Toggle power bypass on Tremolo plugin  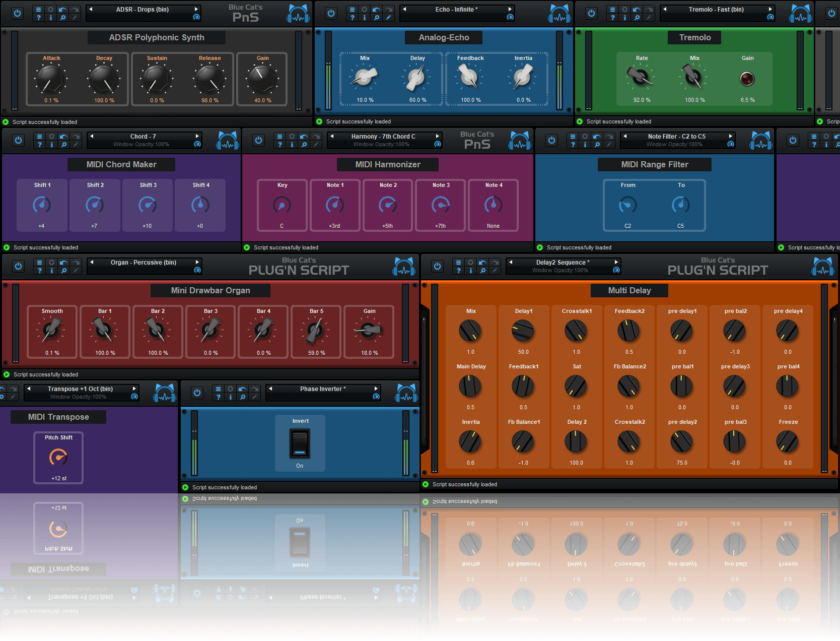592,13
